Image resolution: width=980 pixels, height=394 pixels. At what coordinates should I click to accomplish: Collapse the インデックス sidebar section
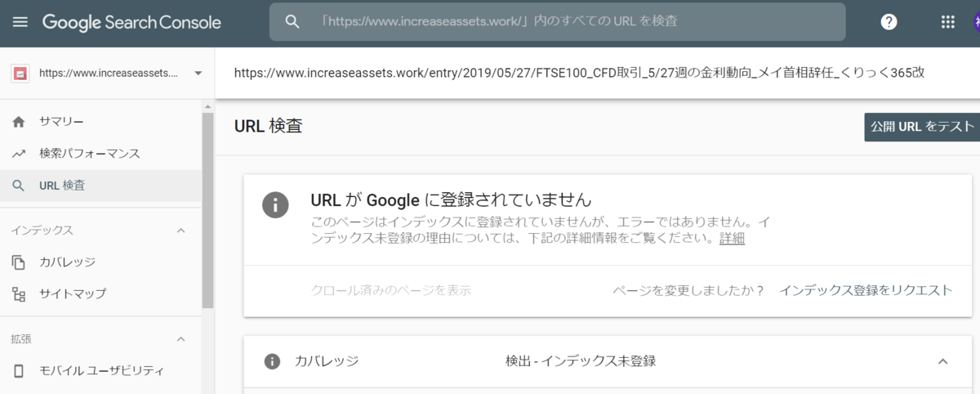(x=181, y=231)
